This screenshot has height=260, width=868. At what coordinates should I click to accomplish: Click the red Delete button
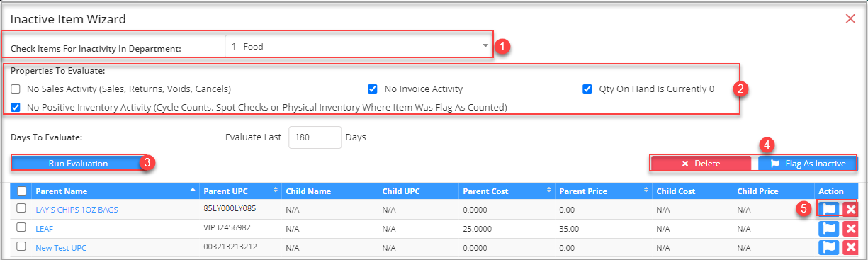pyautogui.click(x=701, y=163)
